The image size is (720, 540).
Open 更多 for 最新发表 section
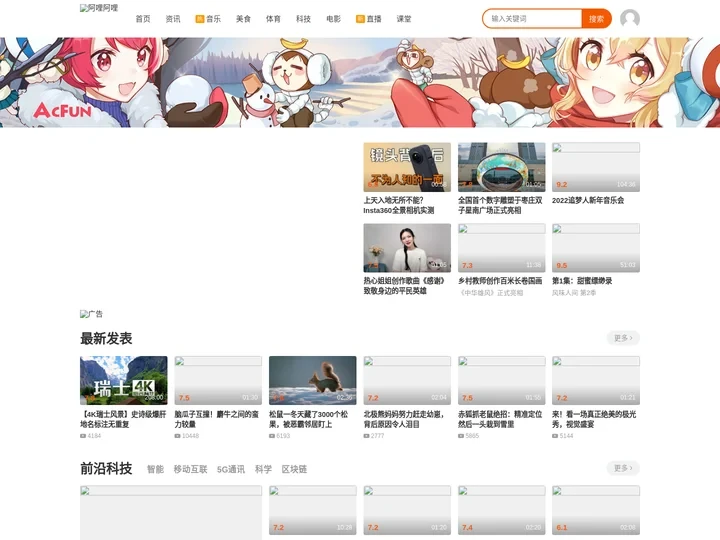pyautogui.click(x=623, y=338)
